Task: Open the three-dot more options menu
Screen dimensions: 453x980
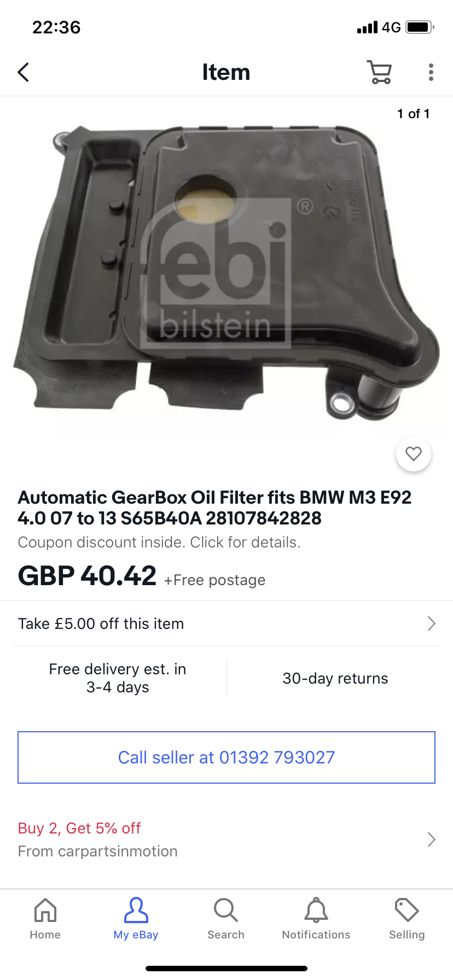Action: tap(431, 72)
